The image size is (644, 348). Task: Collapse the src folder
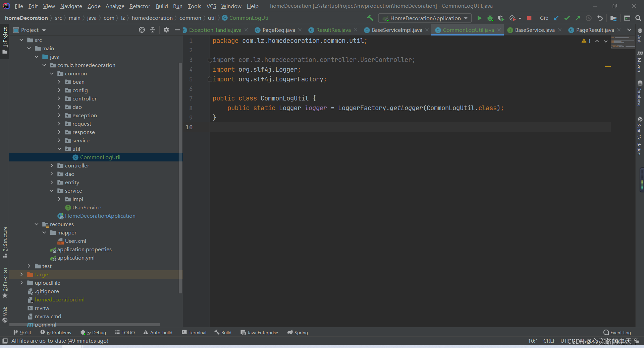click(x=21, y=40)
